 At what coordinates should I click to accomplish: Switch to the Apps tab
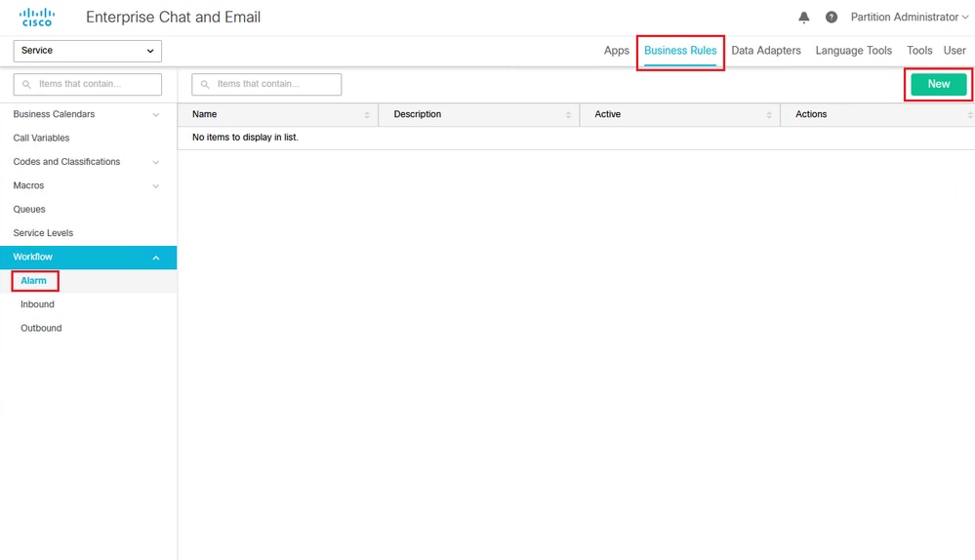tap(616, 51)
